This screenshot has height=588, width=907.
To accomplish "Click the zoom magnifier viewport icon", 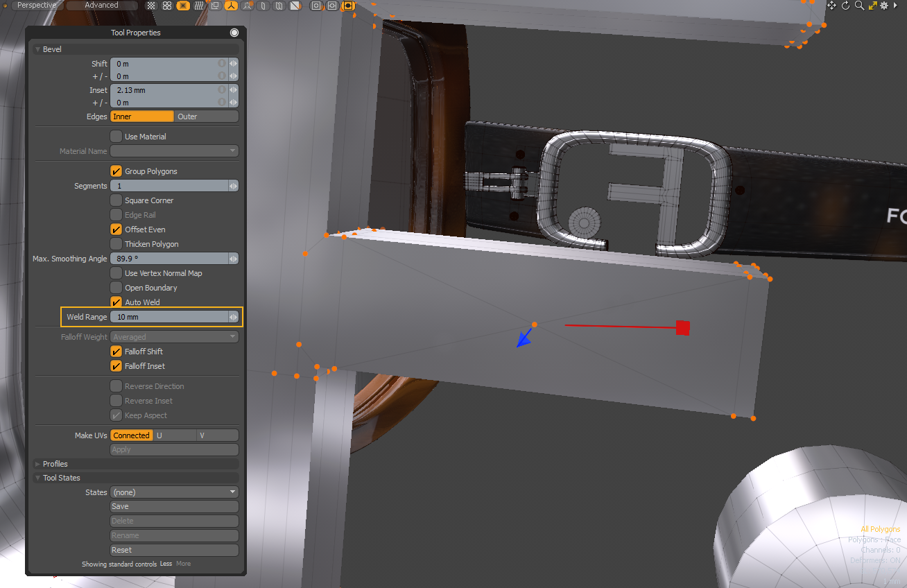I will [x=860, y=6].
